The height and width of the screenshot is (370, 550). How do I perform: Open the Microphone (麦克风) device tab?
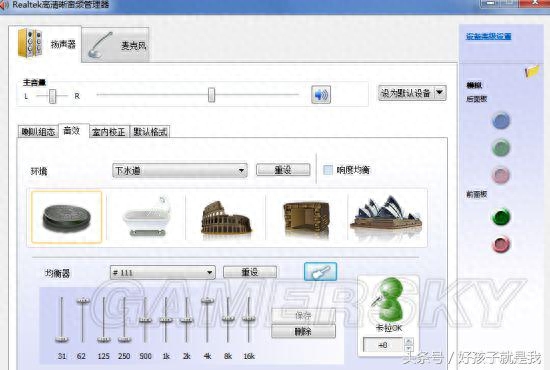click(x=115, y=45)
